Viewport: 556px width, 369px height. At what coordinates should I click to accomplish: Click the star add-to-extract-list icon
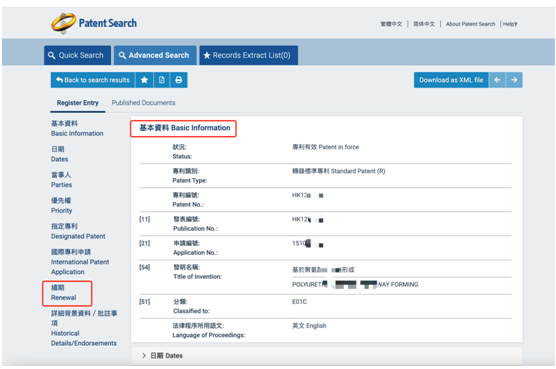[144, 80]
